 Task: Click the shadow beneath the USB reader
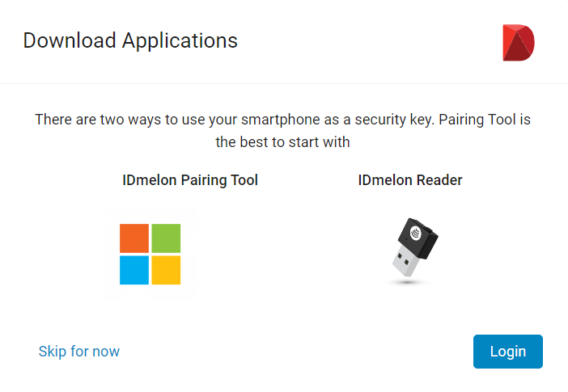[407, 282]
